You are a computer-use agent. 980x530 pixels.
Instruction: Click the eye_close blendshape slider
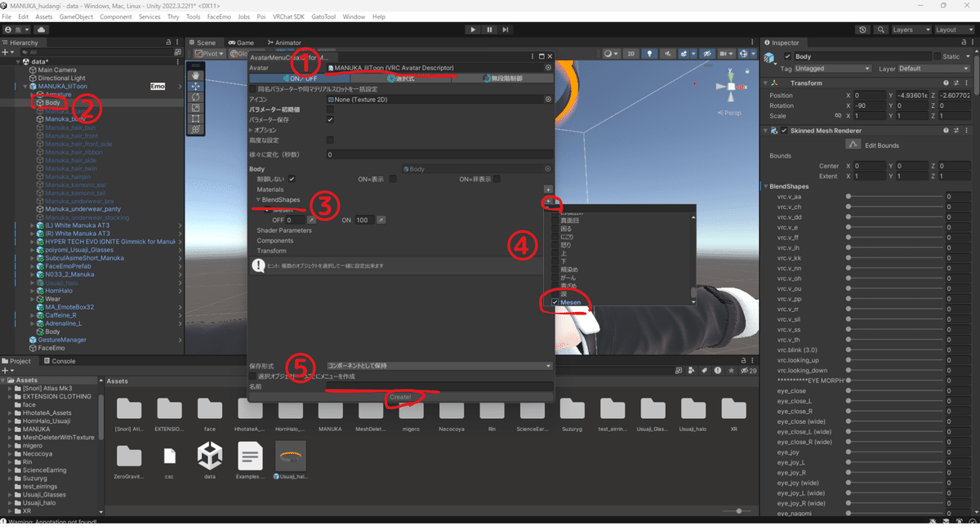click(x=896, y=391)
